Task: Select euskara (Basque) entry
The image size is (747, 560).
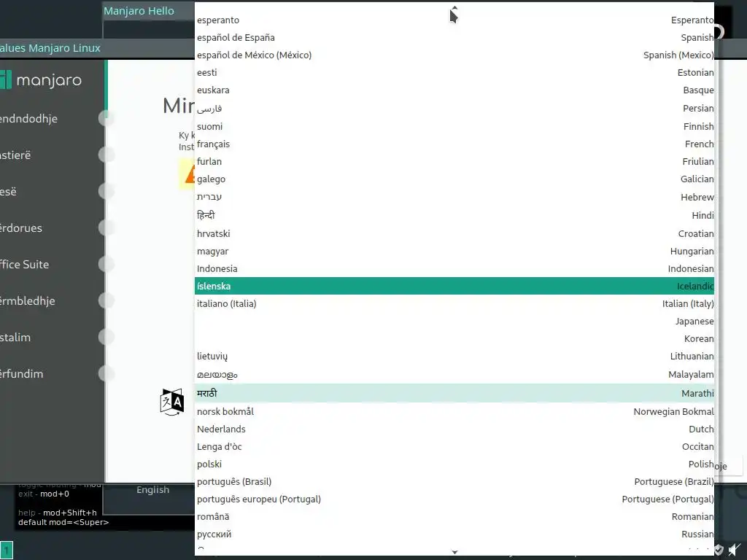Action: (x=454, y=90)
